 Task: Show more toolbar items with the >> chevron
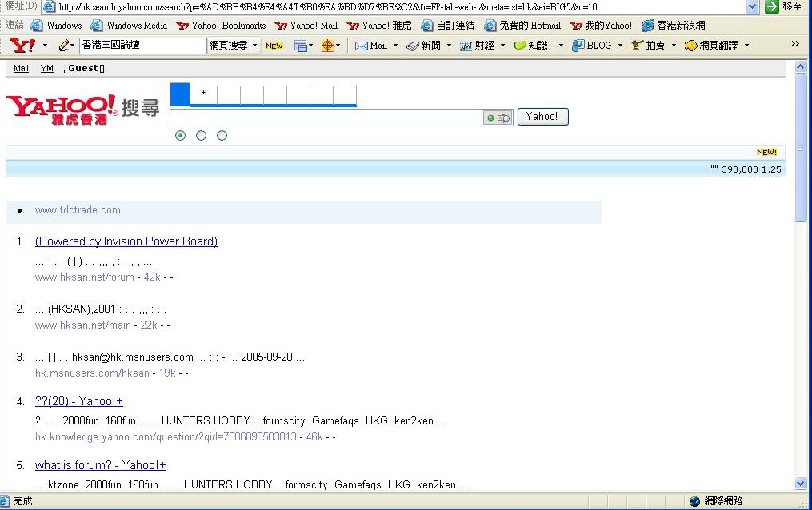click(795, 44)
